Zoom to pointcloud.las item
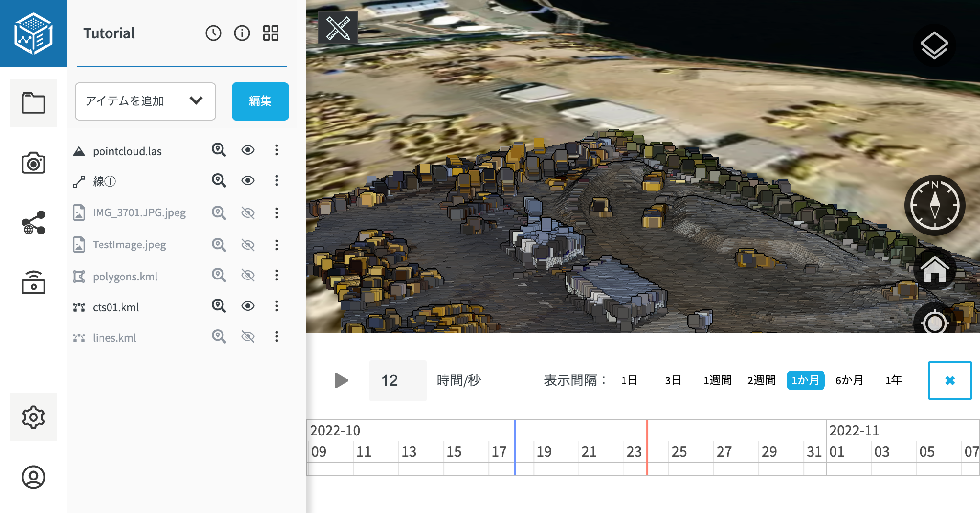Viewport: 980px width, 513px height. 219,150
